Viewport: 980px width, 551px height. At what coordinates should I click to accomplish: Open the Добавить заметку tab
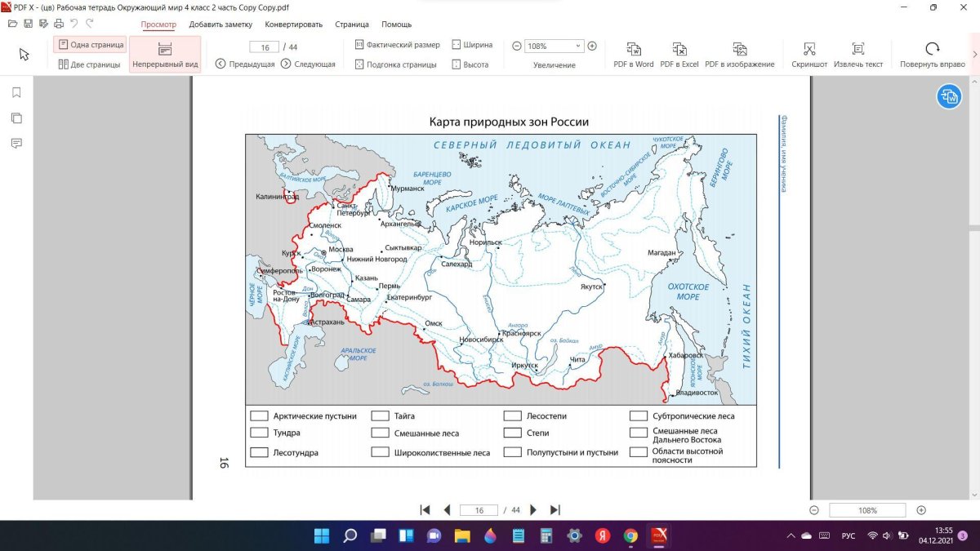(221, 24)
